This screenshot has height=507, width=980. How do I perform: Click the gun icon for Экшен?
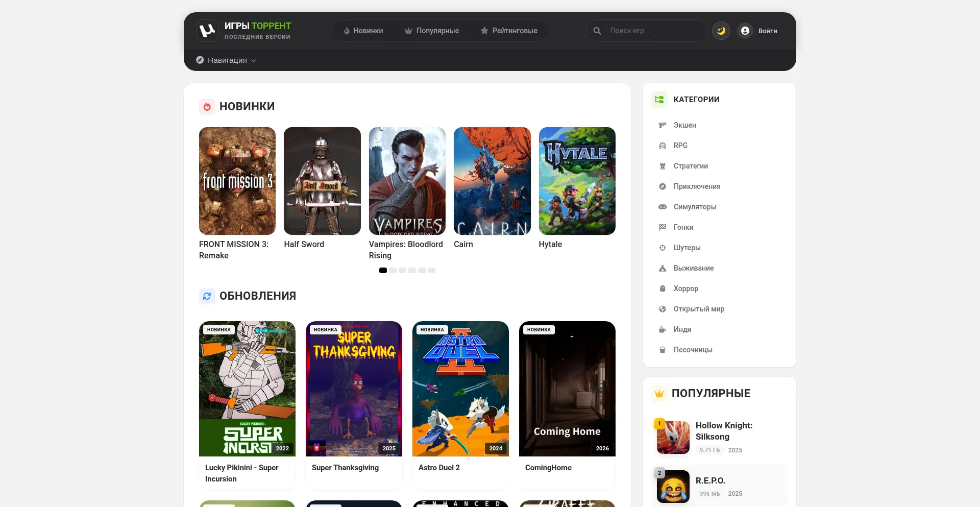click(663, 125)
